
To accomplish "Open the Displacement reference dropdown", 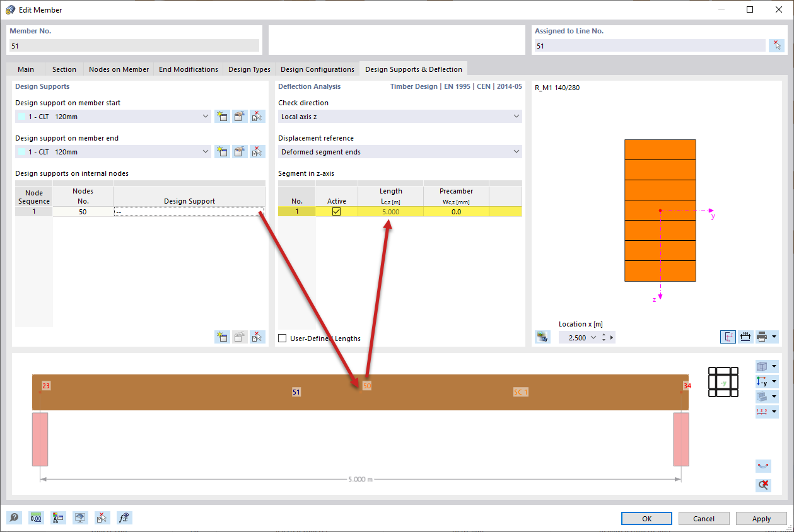I will [x=517, y=151].
